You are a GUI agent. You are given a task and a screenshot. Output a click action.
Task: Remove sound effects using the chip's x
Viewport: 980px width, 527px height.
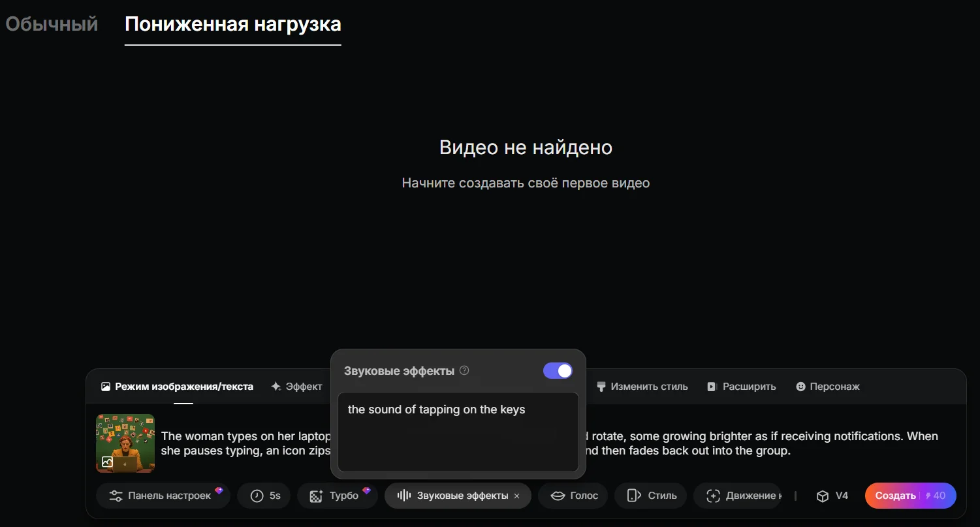click(x=517, y=496)
